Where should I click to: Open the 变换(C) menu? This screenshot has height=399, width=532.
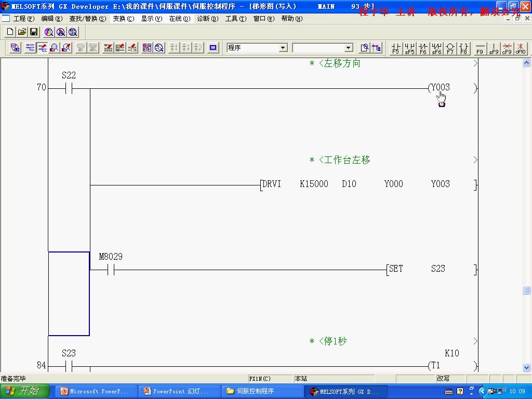(x=123, y=19)
